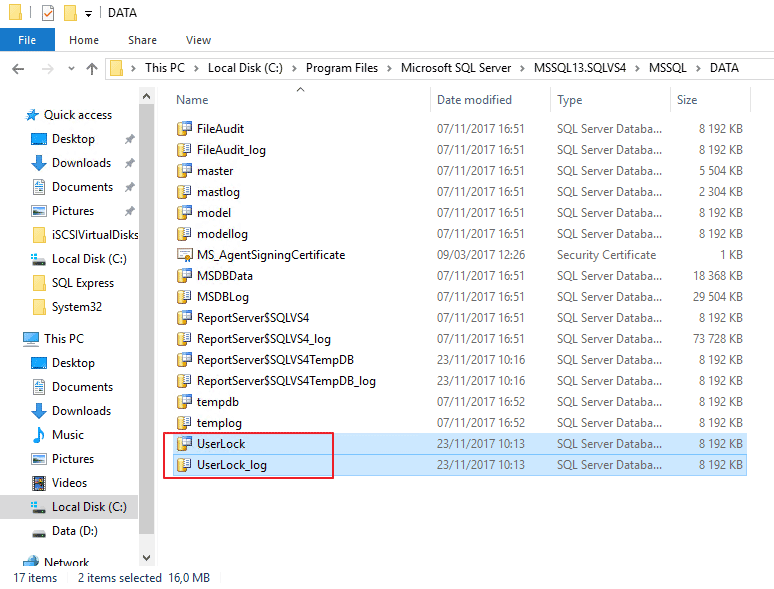
Task: Click the master database file icon
Action: (184, 170)
